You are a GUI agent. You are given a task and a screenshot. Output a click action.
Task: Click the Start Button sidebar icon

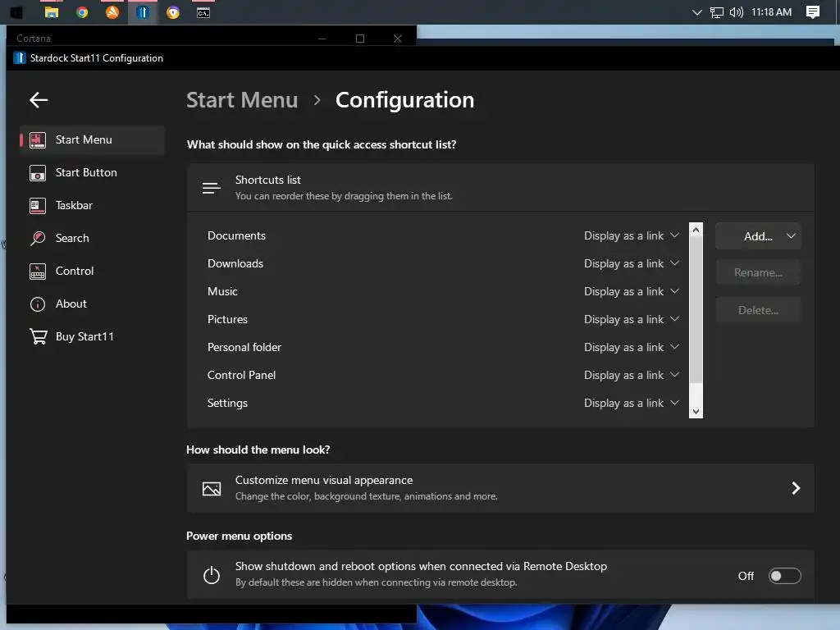pos(38,173)
